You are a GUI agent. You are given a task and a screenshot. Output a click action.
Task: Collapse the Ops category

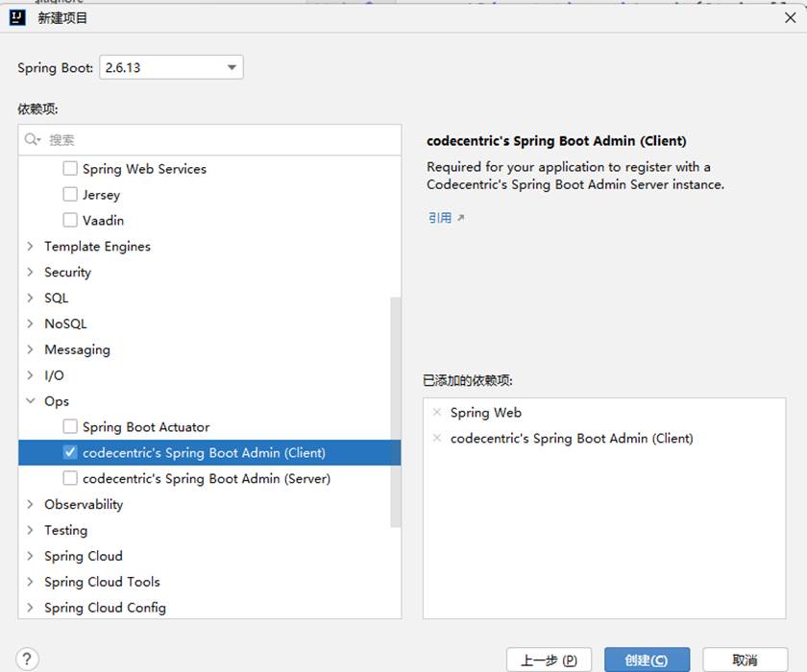[31, 401]
